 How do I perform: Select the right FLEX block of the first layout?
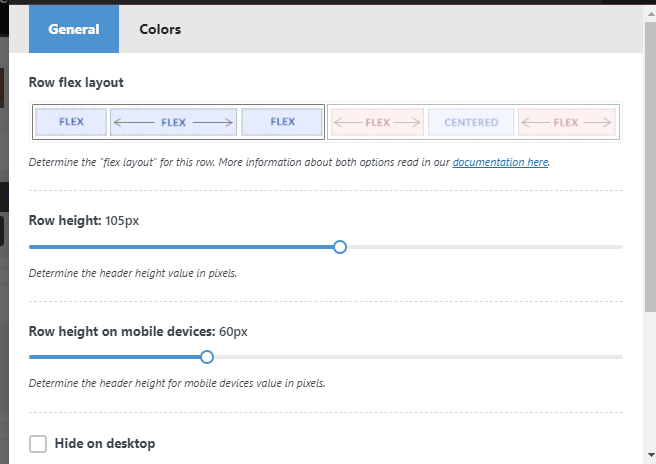point(282,122)
